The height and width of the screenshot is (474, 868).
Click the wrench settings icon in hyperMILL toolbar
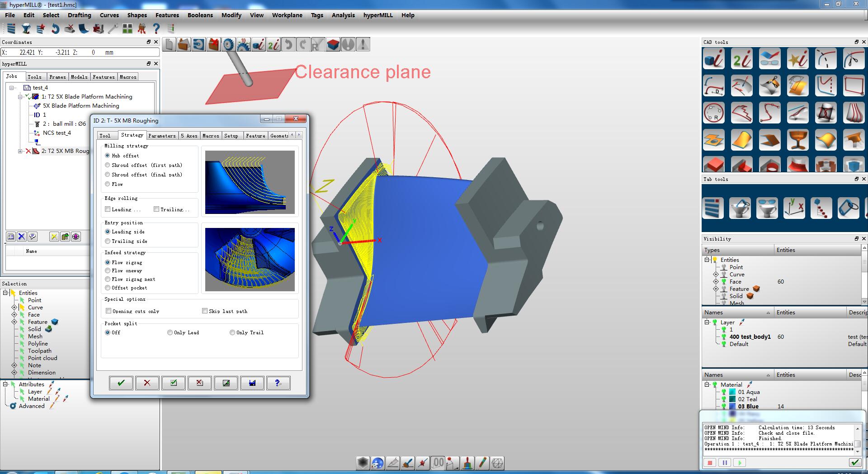coord(113,28)
